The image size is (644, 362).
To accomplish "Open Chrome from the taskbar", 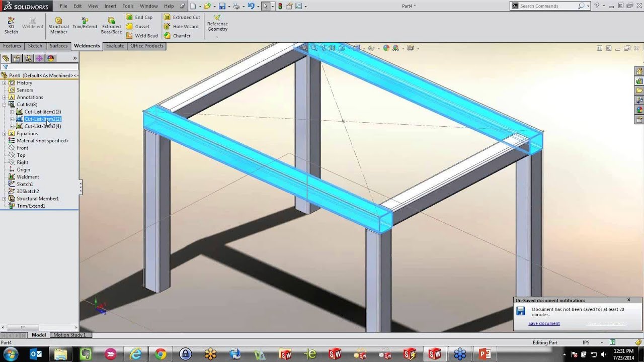I will (160, 354).
